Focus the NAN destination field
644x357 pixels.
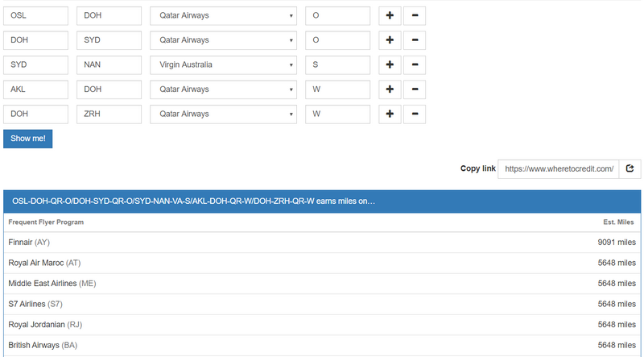pos(109,65)
